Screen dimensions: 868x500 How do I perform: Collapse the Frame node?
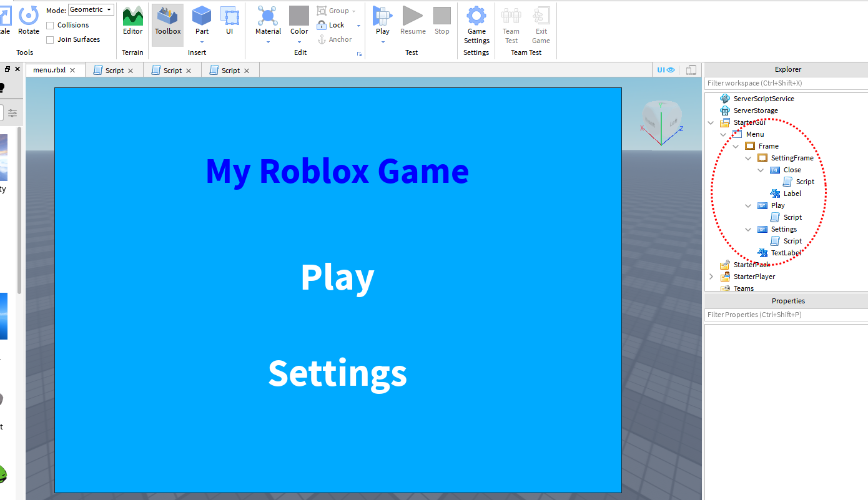click(x=736, y=146)
